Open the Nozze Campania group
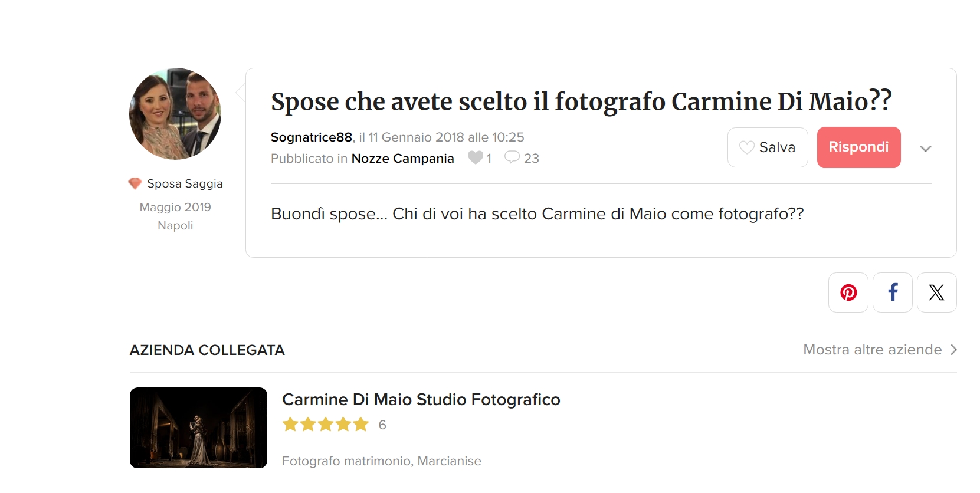980x493 pixels. 402,158
